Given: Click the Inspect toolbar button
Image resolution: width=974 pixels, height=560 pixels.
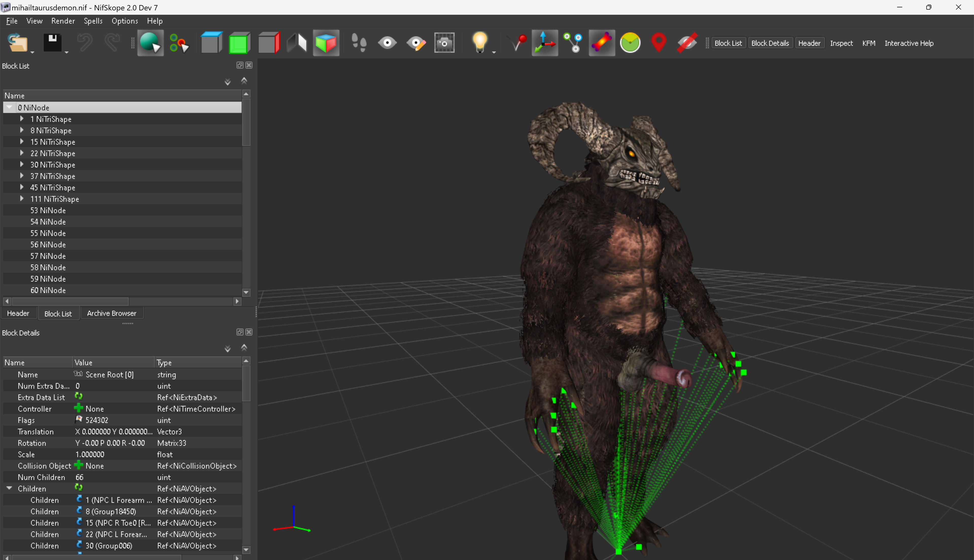Looking at the screenshot, I should pyautogui.click(x=841, y=43).
